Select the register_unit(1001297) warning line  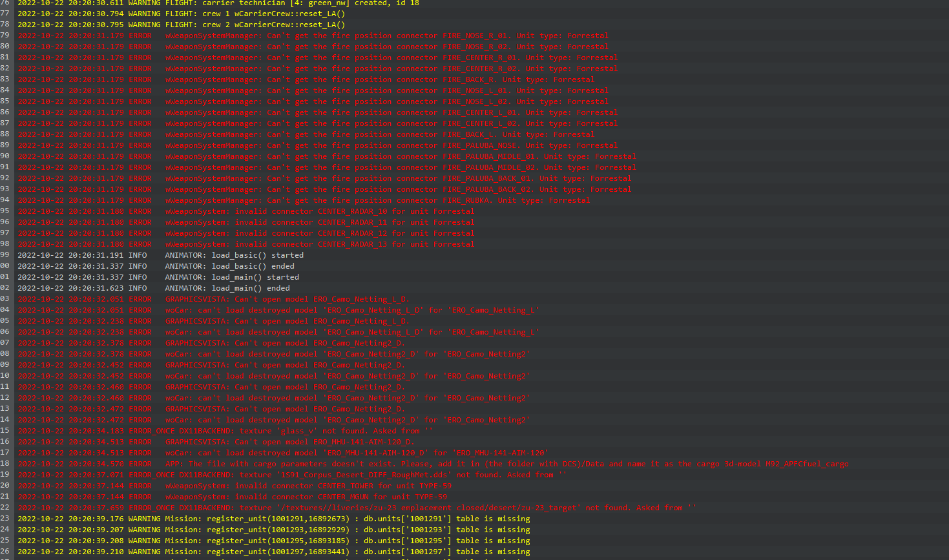tap(274, 552)
